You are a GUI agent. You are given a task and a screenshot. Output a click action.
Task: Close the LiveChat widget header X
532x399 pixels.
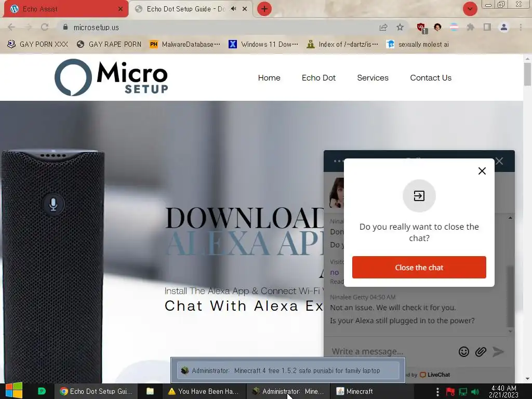[x=499, y=161]
